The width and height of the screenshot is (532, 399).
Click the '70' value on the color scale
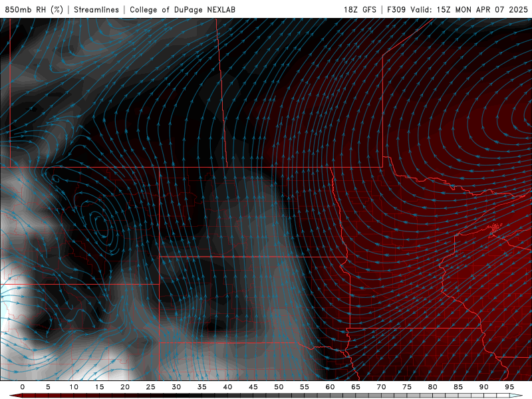coord(381,387)
